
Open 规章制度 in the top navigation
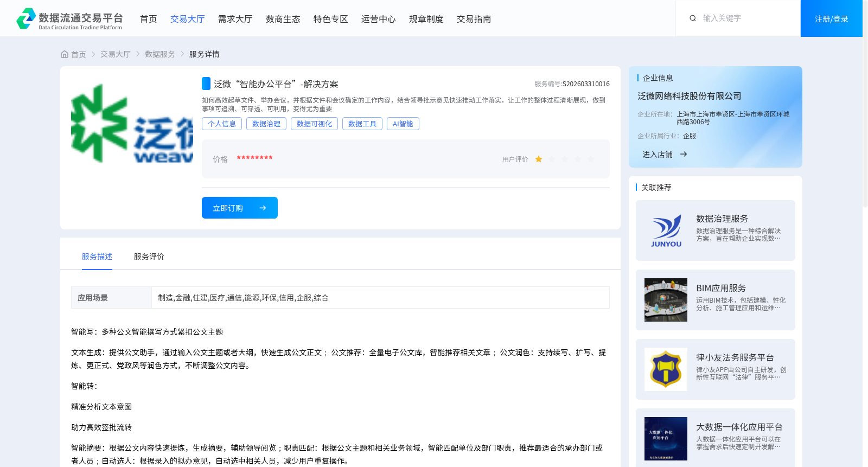click(426, 19)
